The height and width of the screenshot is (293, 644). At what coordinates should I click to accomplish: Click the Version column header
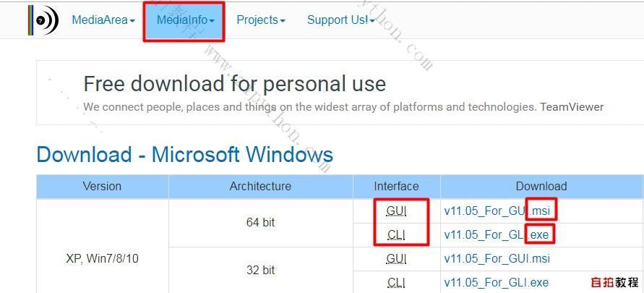[102, 186]
